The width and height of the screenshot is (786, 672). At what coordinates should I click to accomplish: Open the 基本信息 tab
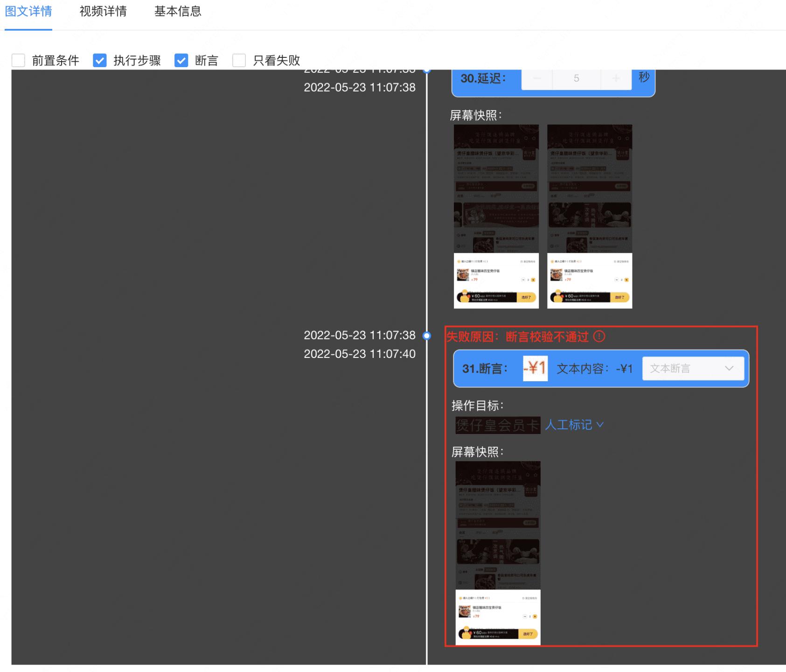[x=178, y=12]
